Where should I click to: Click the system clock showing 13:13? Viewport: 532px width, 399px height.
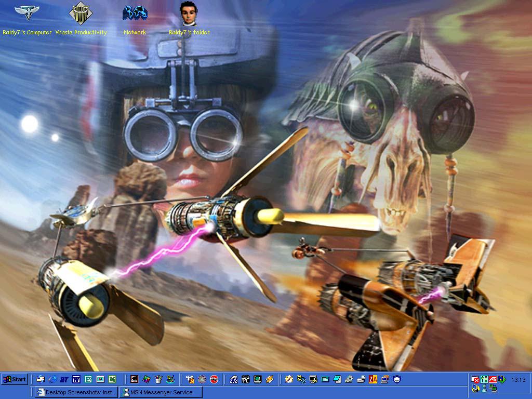tap(518, 380)
